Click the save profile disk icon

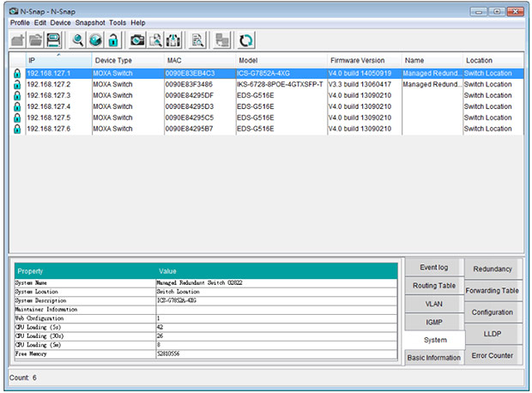[53, 40]
